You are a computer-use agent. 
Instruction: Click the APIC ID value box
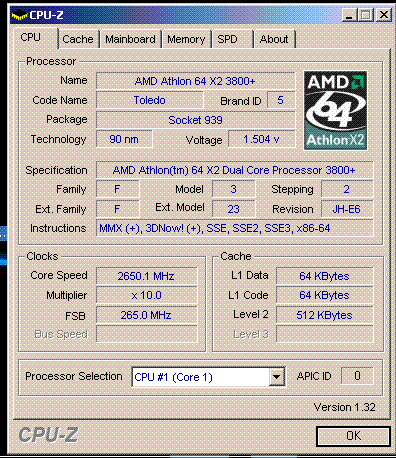(357, 376)
